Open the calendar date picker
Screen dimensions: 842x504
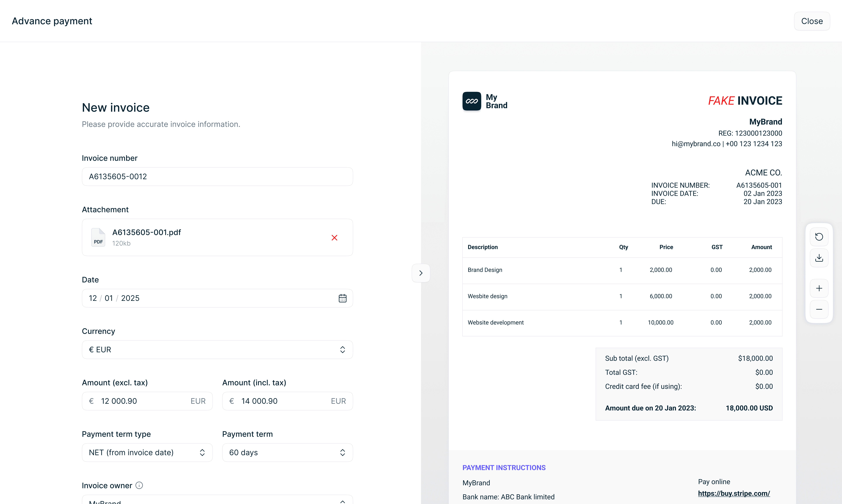[x=342, y=298]
